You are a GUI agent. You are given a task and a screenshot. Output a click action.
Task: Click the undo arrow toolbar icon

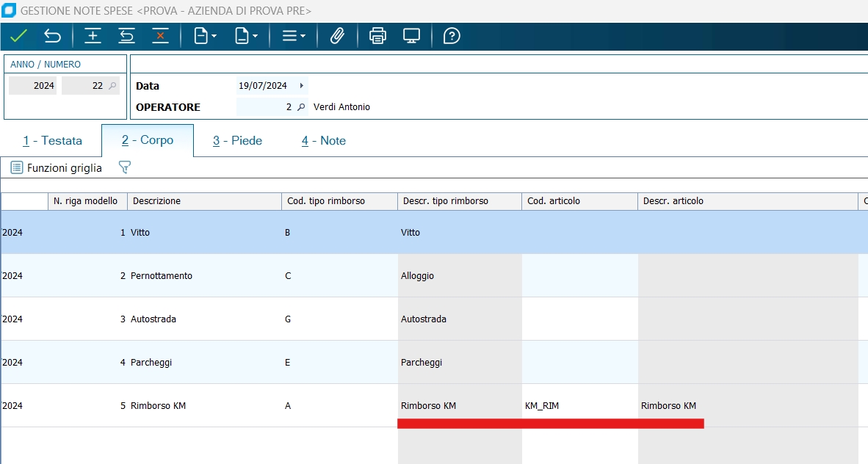pyautogui.click(x=53, y=36)
